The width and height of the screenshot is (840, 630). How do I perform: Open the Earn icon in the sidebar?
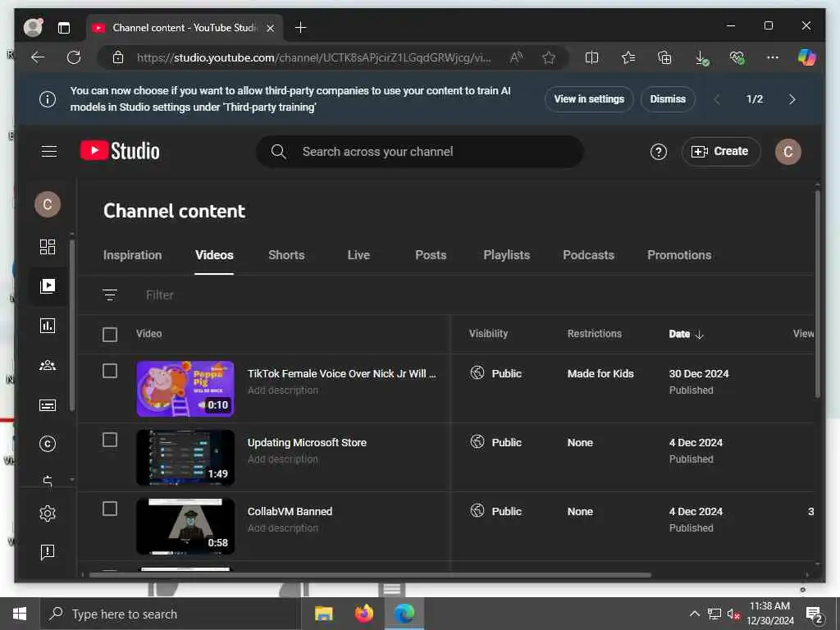pos(48,481)
